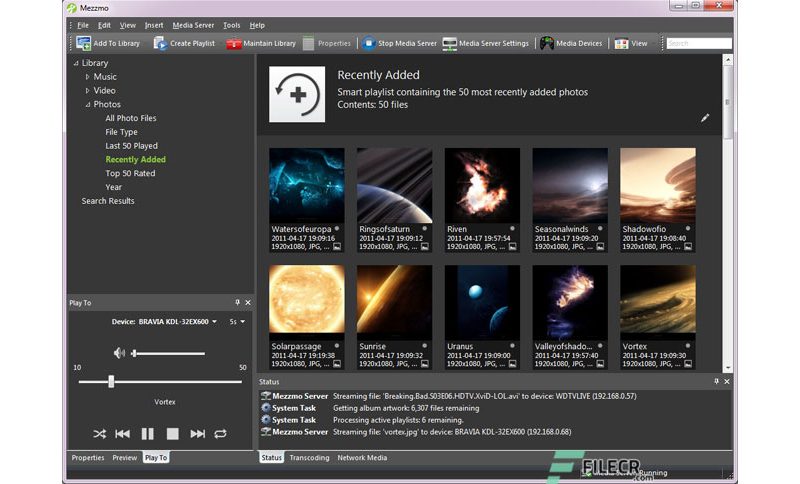Collapse the Photos tree node

pos(87,105)
